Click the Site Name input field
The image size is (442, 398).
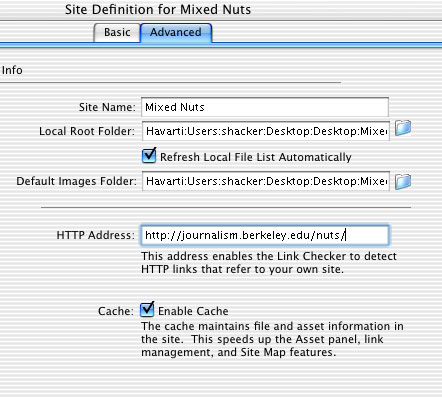[265, 107]
